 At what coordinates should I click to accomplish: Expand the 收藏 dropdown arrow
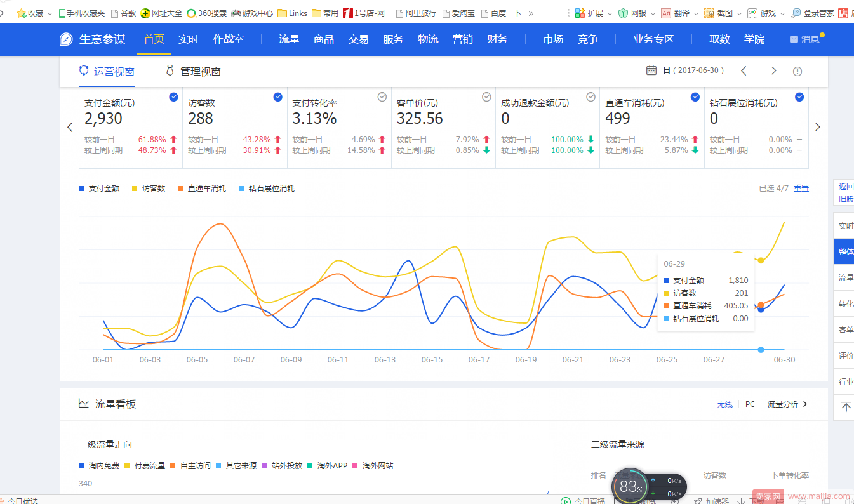(50, 13)
